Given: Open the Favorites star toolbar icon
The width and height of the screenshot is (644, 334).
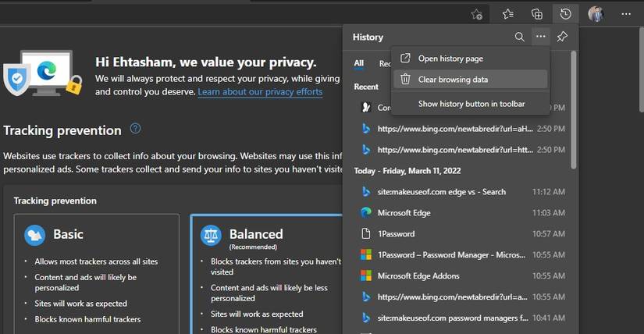Looking at the screenshot, I should [508, 14].
